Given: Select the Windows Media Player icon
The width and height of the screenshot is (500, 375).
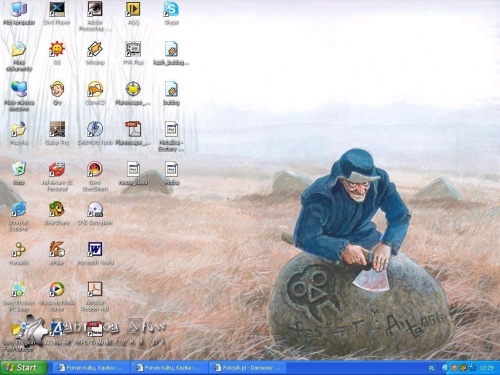Looking at the screenshot, I should tap(57, 296).
